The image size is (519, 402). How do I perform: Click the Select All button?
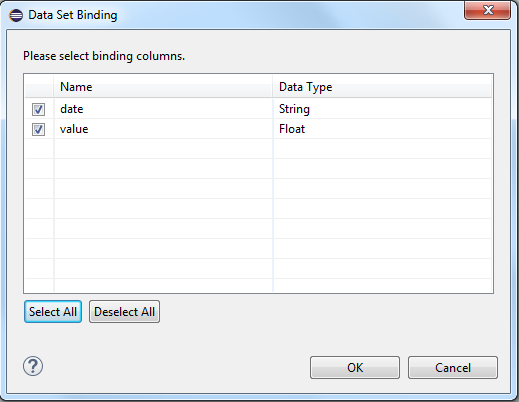pyautogui.click(x=53, y=312)
